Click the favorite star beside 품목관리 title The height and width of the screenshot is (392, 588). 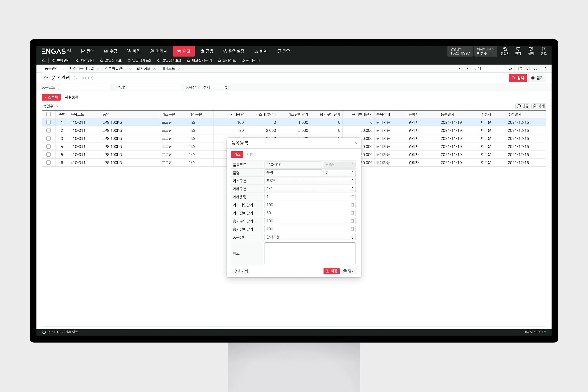[x=46, y=78]
